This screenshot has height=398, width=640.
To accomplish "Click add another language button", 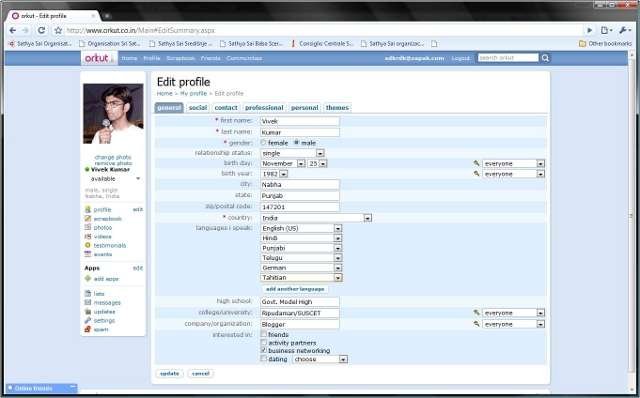I will pos(295,289).
